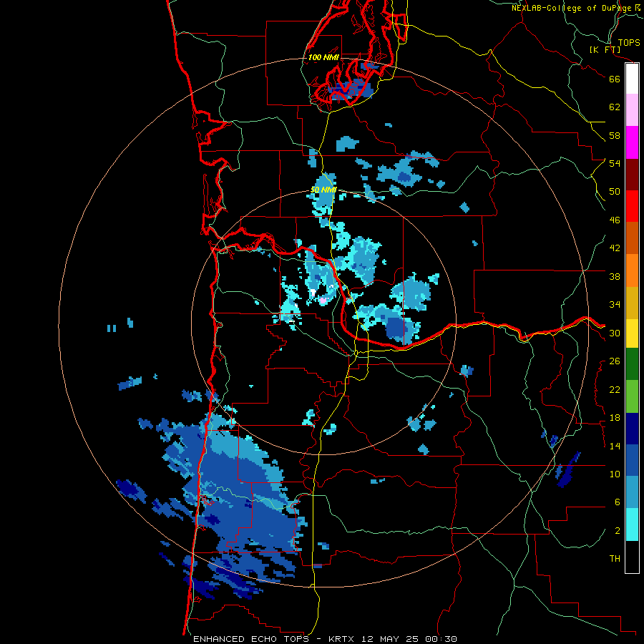Click the 50 NMI range ring label

coord(323,190)
